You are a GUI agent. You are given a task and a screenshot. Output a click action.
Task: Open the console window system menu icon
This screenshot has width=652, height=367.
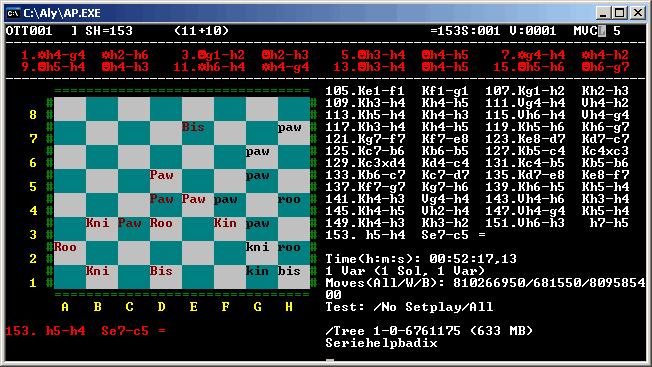13,13
